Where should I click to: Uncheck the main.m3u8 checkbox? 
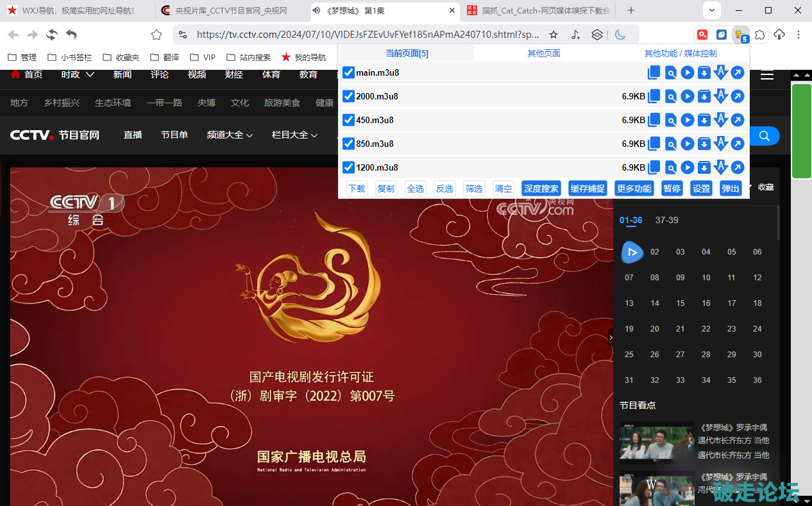(x=348, y=73)
